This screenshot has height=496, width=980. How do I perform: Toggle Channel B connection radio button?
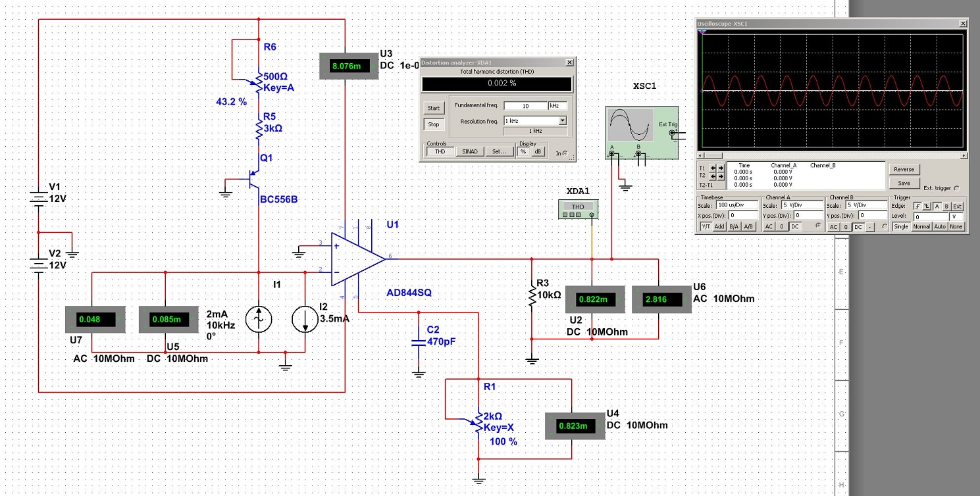coord(885,226)
